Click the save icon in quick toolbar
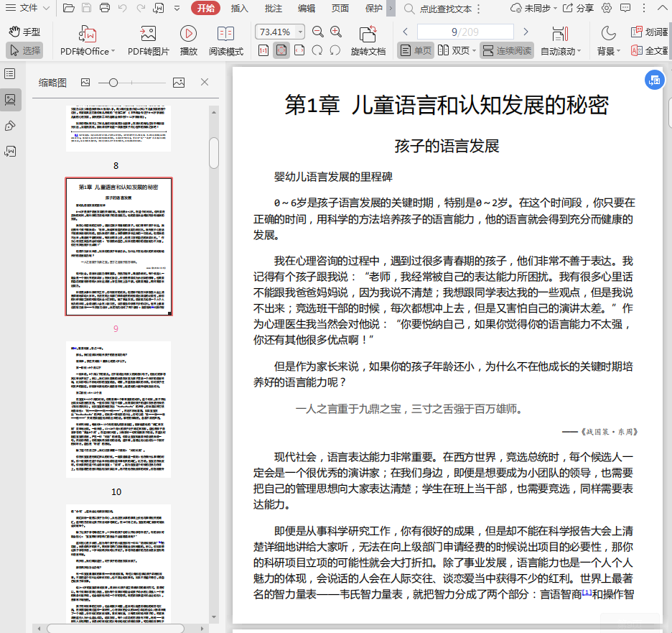The height and width of the screenshot is (633, 672). click(x=87, y=8)
